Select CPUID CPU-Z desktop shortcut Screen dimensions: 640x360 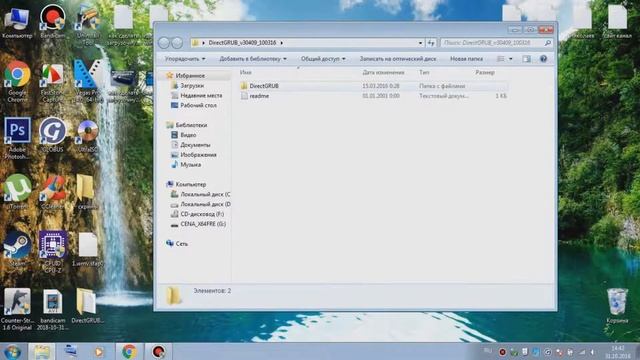53,252
